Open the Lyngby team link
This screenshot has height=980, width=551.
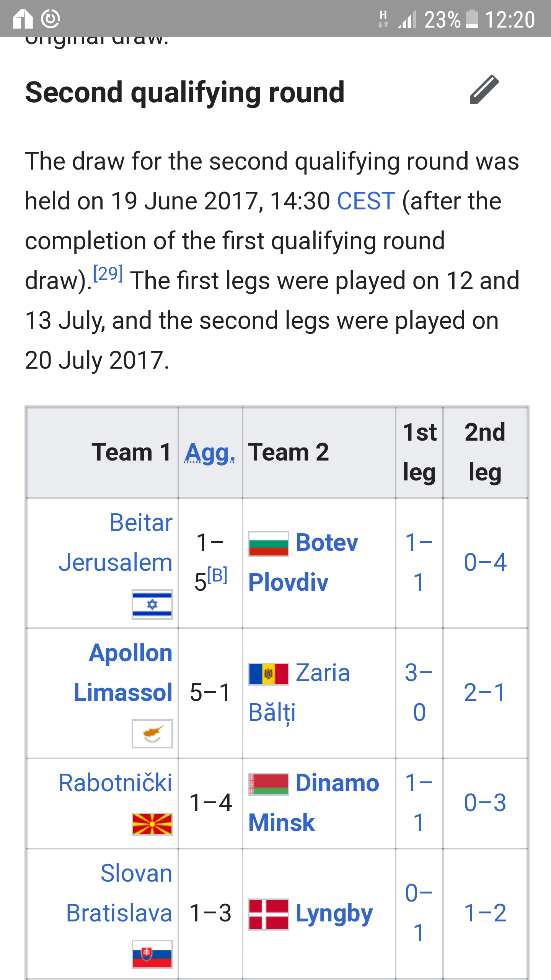pos(334,914)
